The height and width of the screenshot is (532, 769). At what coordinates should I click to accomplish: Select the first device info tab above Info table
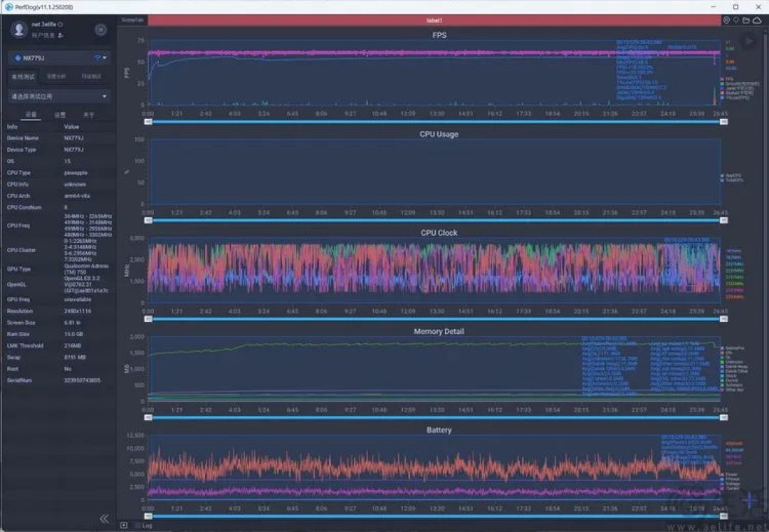tap(31, 114)
